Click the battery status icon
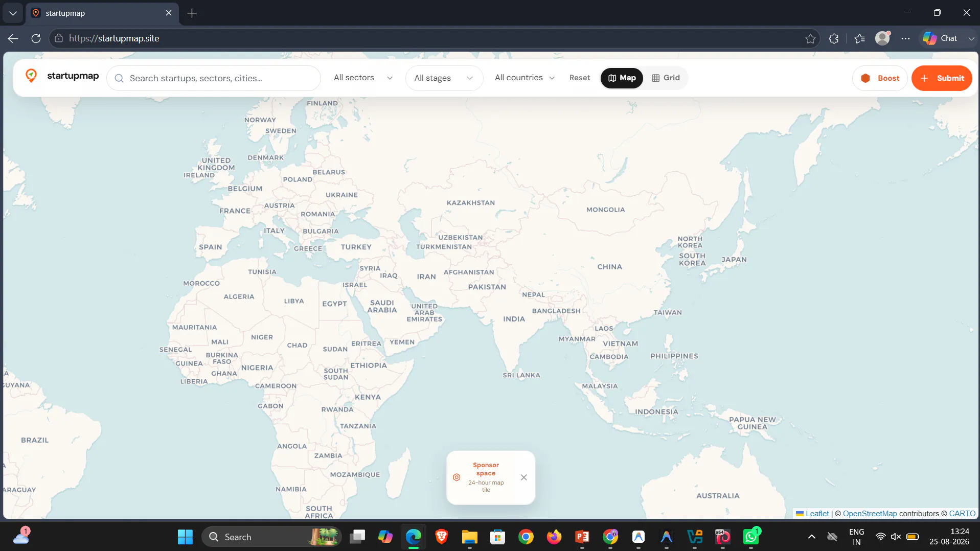This screenshot has height=551, width=980. click(913, 537)
